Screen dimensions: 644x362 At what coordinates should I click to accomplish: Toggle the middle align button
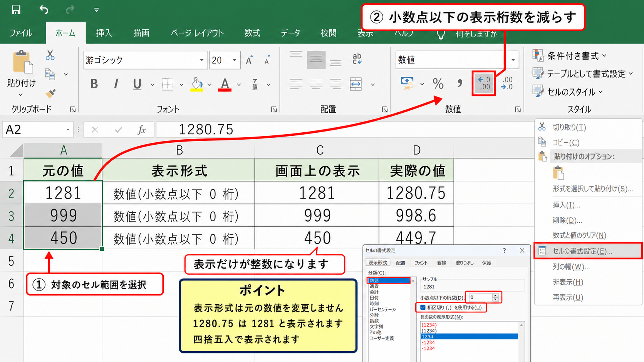(x=316, y=60)
